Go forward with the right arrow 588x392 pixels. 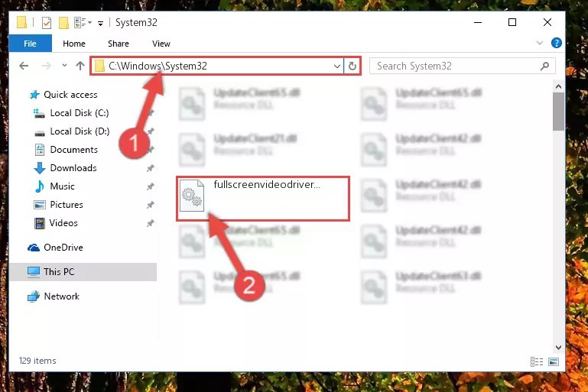[x=46, y=66]
